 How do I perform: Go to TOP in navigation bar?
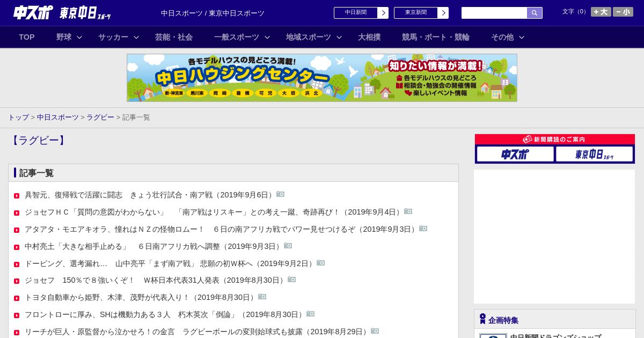[x=27, y=37]
